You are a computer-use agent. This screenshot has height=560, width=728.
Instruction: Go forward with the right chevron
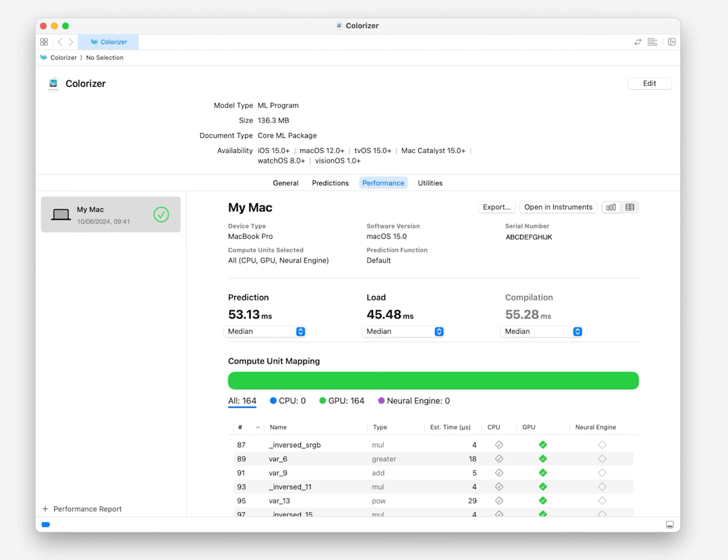click(71, 42)
